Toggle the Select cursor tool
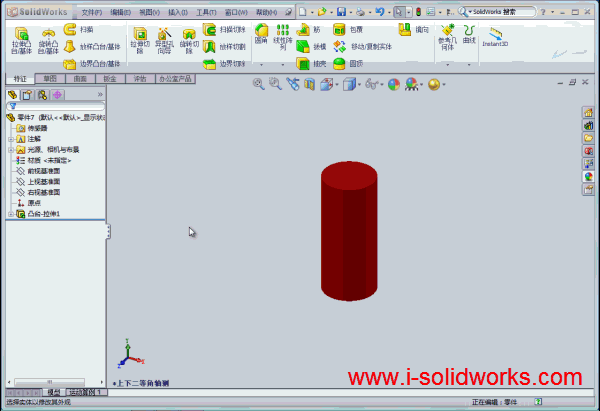600x411 pixels. pyautogui.click(x=398, y=12)
